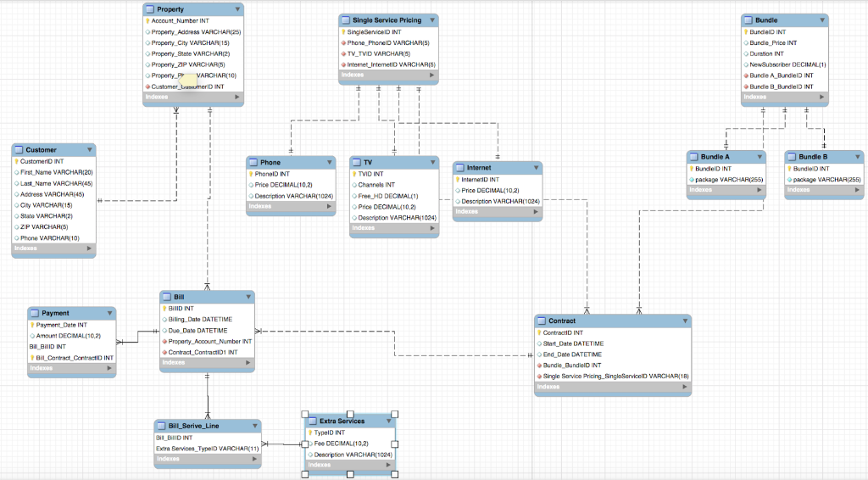The width and height of the screenshot is (868, 480).
Task: Collapse the Bundle table using its header arrow
Action: click(x=821, y=20)
